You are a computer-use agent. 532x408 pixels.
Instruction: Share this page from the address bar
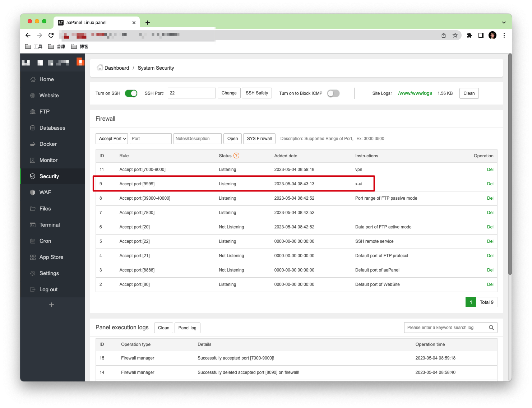(x=444, y=35)
